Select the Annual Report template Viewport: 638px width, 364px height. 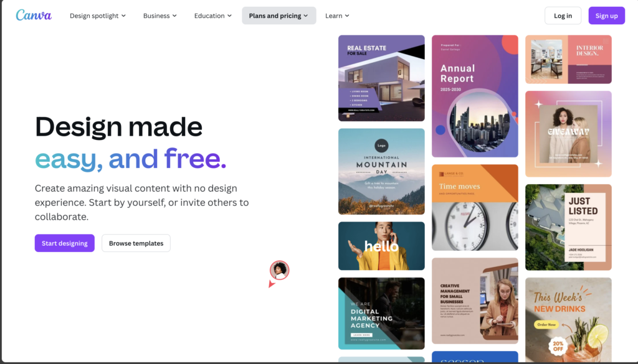point(475,96)
